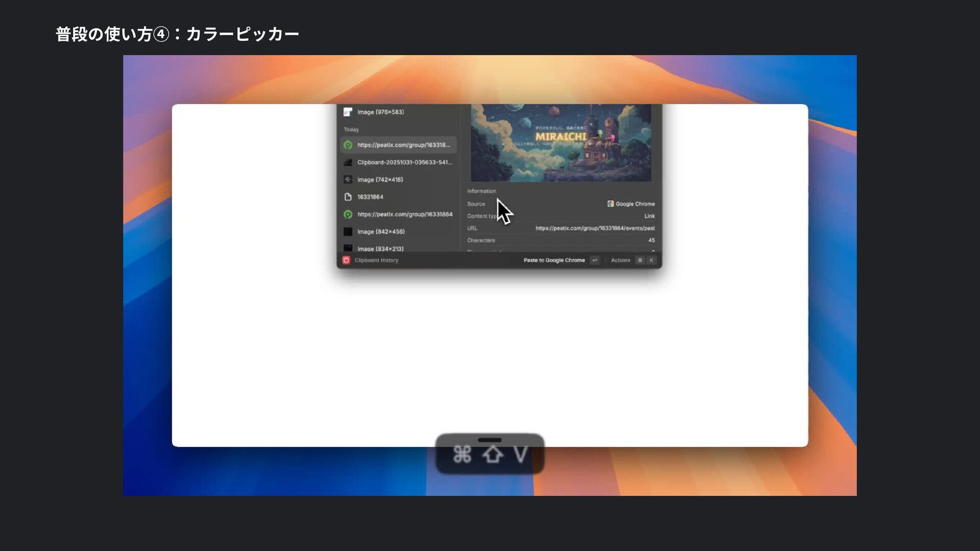
Task: Click green Peatix icon beside group/16331864 link
Action: [x=348, y=214]
